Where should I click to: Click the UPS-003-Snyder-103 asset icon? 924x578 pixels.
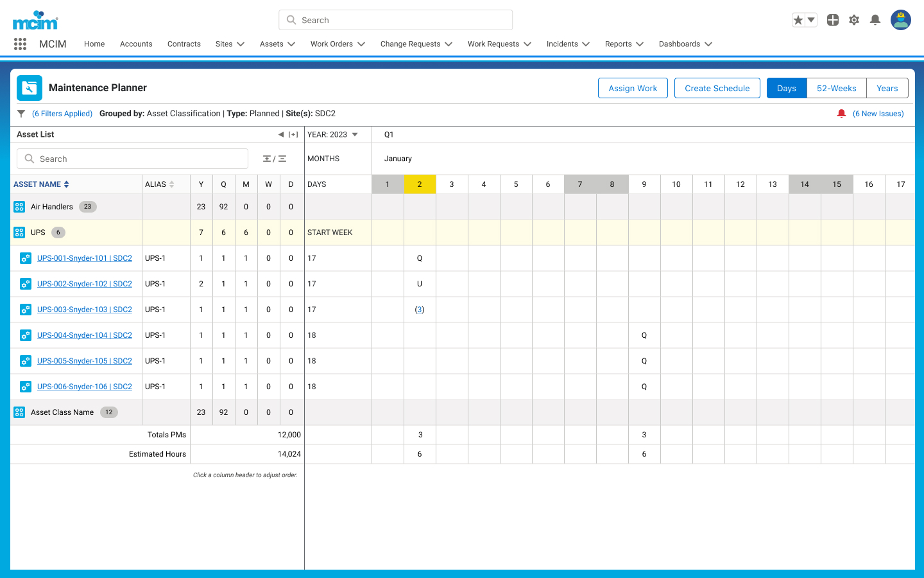point(25,310)
